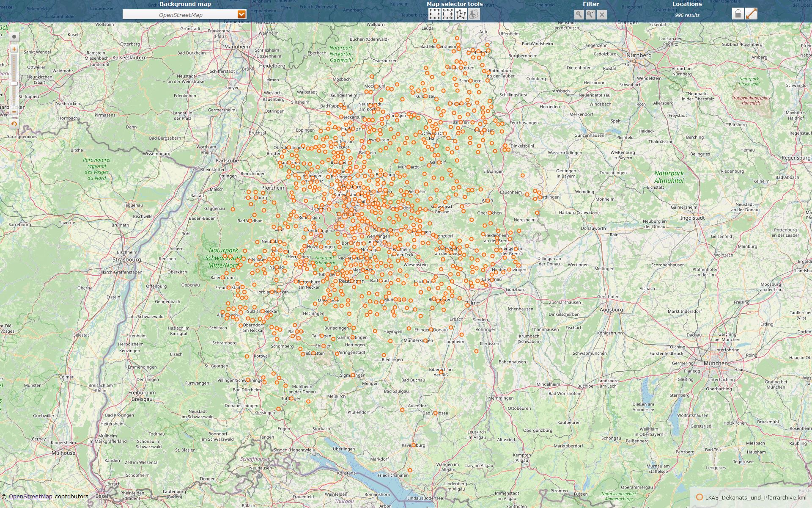Select the polygon map selector tool
812x508 pixels.
461,14
